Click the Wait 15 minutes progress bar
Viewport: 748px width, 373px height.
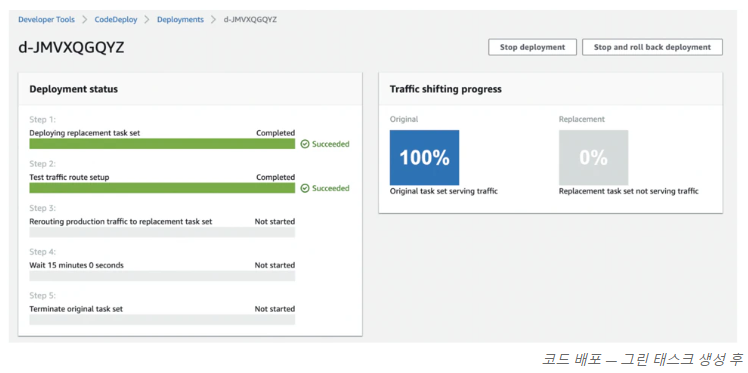(x=162, y=276)
